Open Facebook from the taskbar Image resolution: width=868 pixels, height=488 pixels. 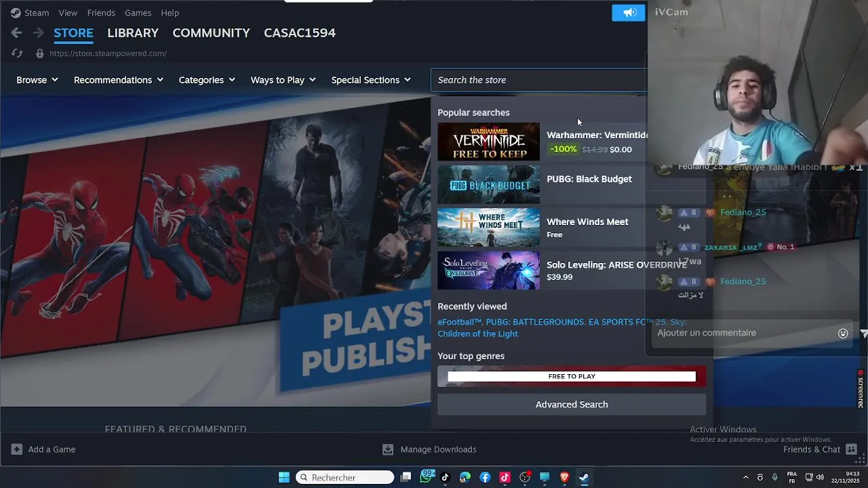pyautogui.click(x=485, y=477)
